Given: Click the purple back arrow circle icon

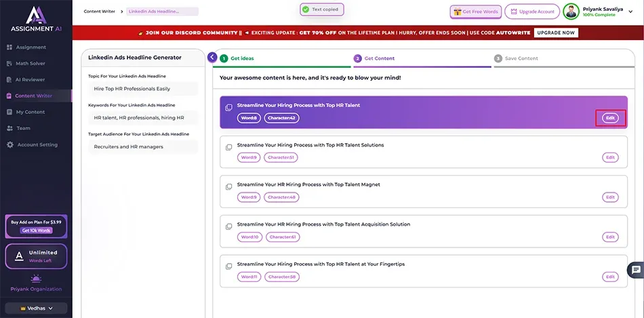Looking at the screenshot, I should click(x=213, y=58).
